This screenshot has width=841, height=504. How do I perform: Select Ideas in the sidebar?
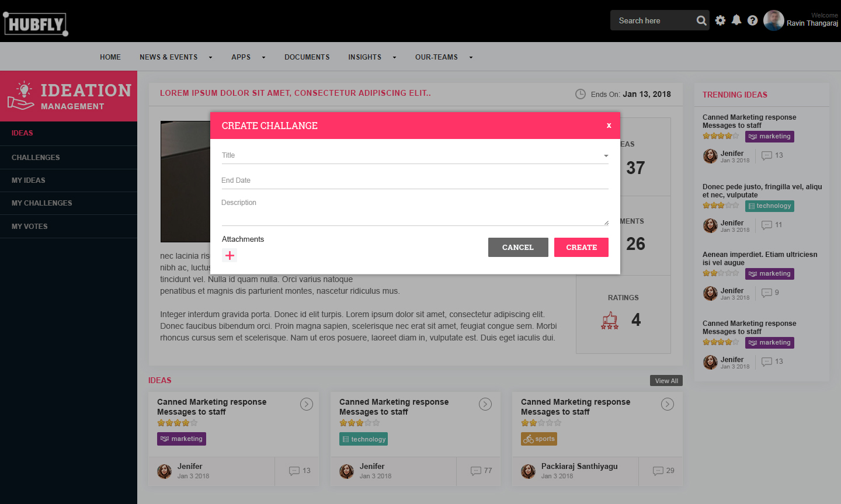coord(68,133)
